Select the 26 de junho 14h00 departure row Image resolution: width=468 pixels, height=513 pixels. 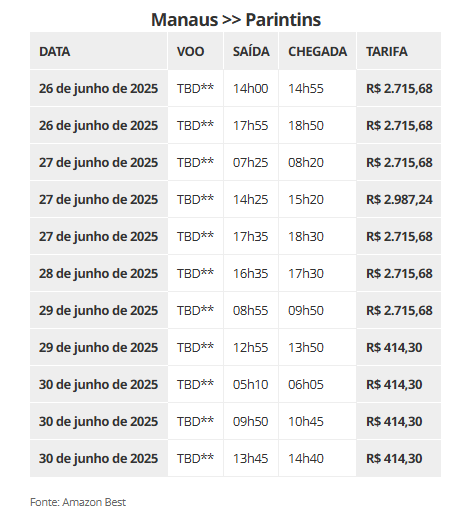click(235, 88)
